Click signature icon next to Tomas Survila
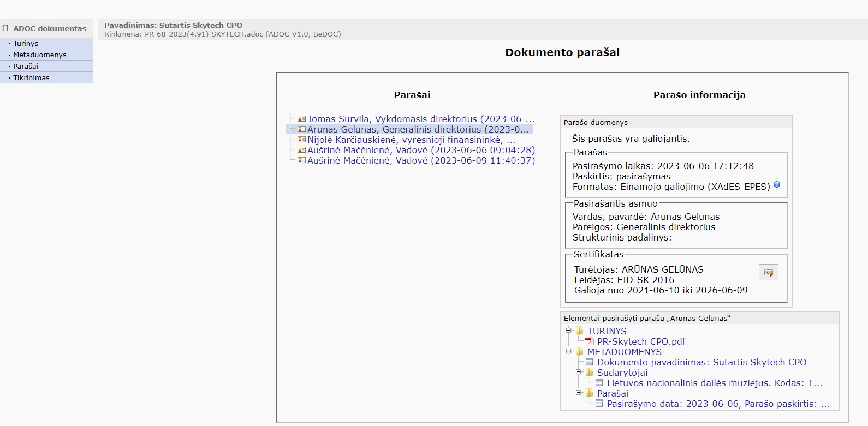 [301, 119]
